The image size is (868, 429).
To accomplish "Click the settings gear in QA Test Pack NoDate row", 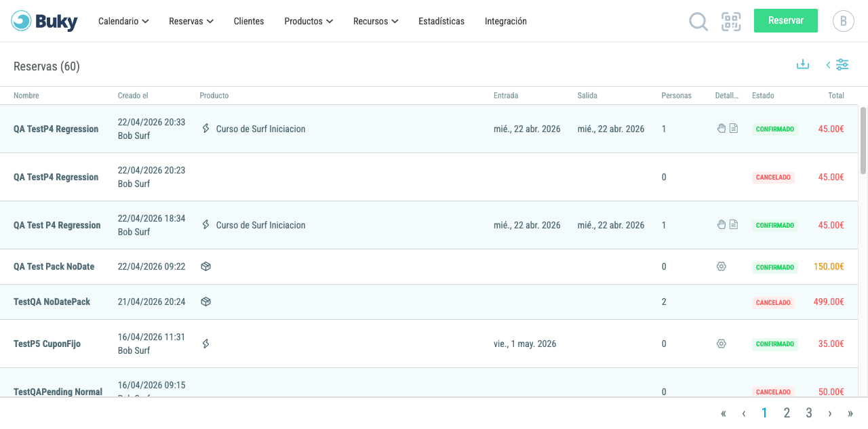I will coord(722,267).
